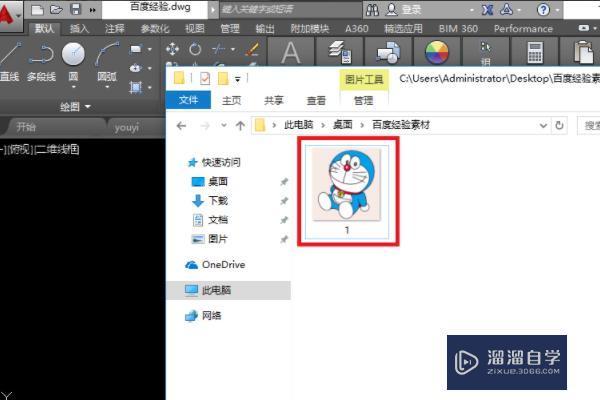Select the Doraemon image thumbnail named 1
The width and height of the screenshot is (600, 400).
(x=347, y=191)
